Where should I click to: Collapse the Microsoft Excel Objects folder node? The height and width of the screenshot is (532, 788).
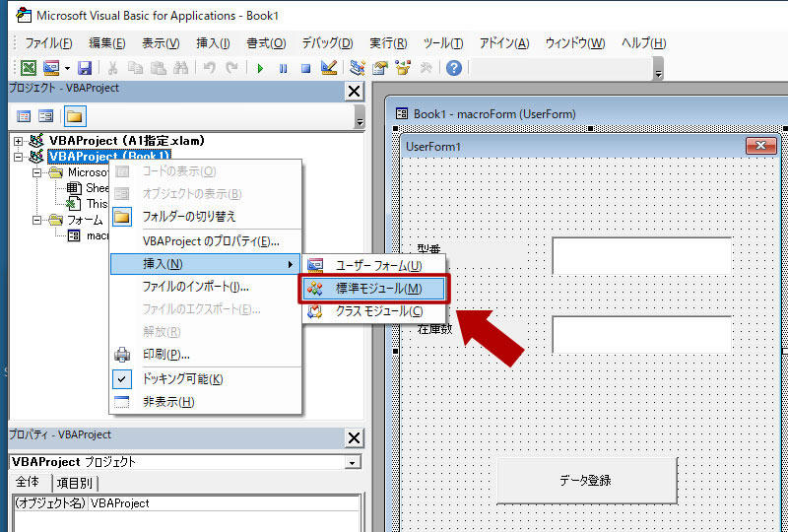36,172
